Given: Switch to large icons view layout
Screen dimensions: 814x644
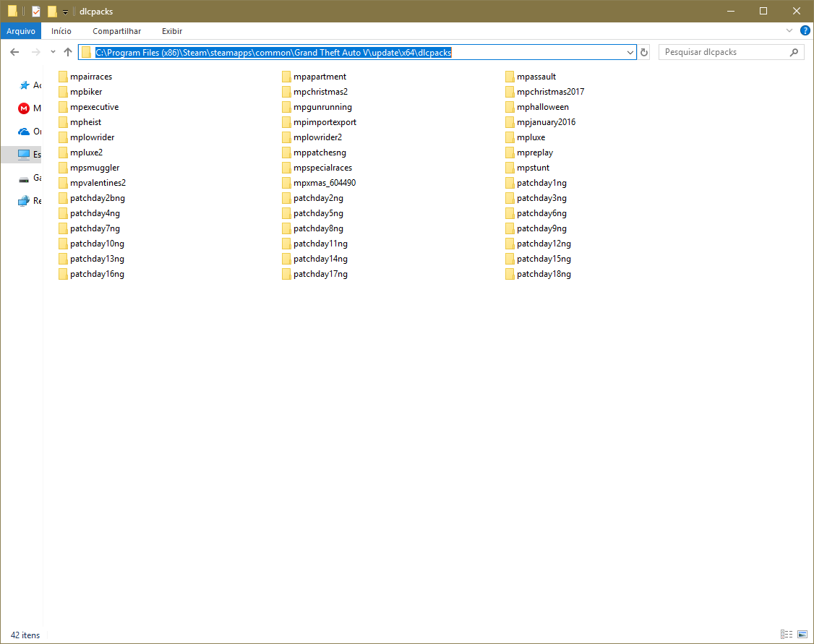Looking at the screenshot, I should pyautogui.click(x=802, y=634).
